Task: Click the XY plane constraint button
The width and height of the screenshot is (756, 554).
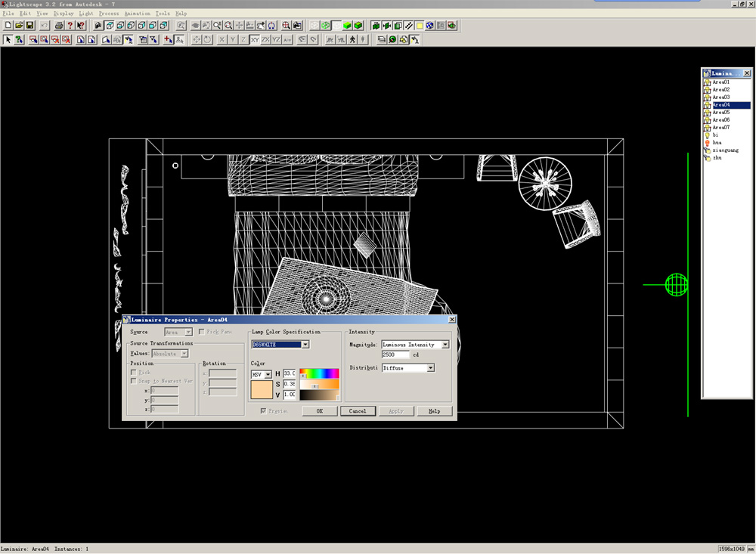Action: coord(256,39)
